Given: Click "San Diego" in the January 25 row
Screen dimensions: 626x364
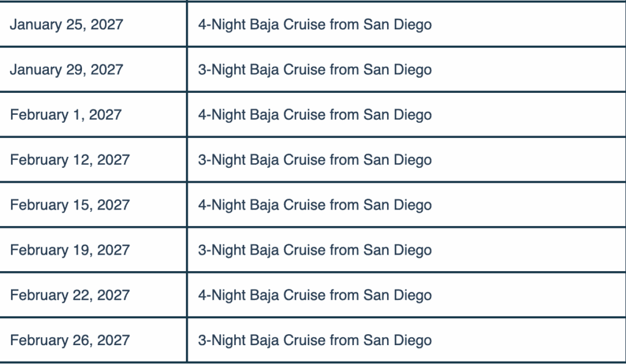Looking at the screenshot, I should 397,25.
